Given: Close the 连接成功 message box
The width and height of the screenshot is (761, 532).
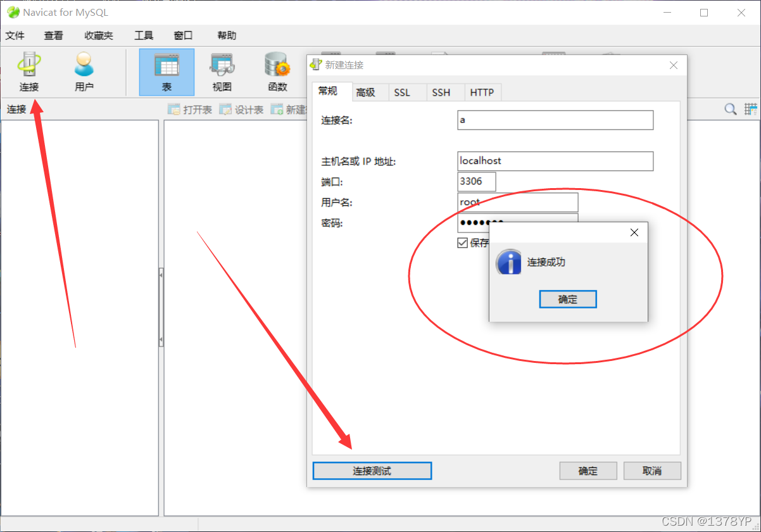Looking at the screenshot, I should (634, 232).
